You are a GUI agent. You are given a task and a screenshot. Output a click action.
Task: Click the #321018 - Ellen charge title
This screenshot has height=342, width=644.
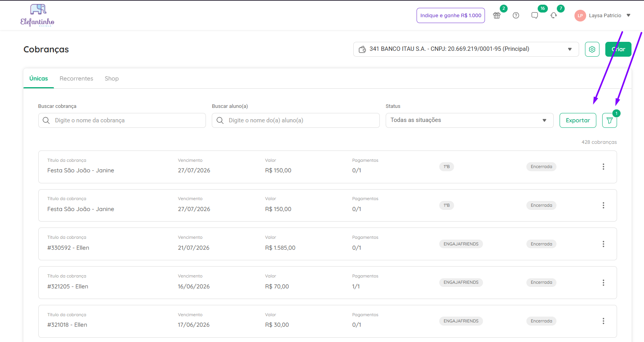(67, 325)
